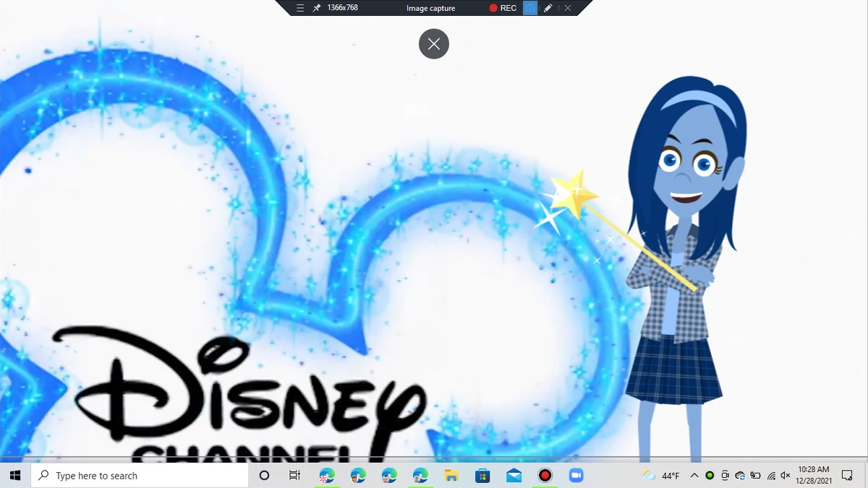Dismiss the overlay with the circular X button
Screen dimensions: 868x488
433,43
